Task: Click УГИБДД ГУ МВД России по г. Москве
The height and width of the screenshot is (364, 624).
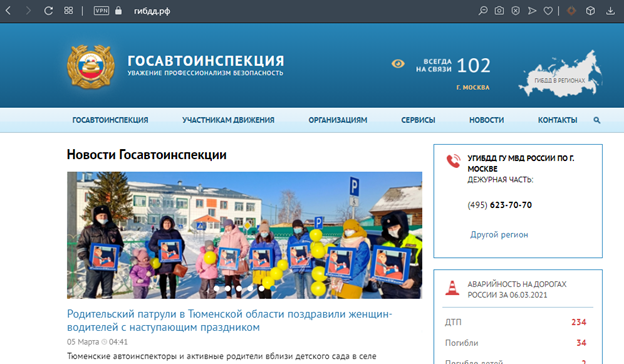Action: 521,163
